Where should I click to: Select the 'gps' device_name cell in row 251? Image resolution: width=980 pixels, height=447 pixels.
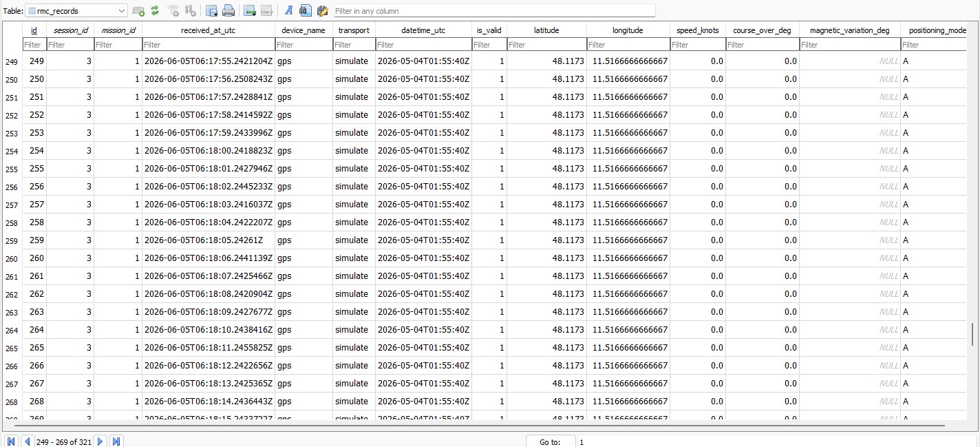(304, 97)
